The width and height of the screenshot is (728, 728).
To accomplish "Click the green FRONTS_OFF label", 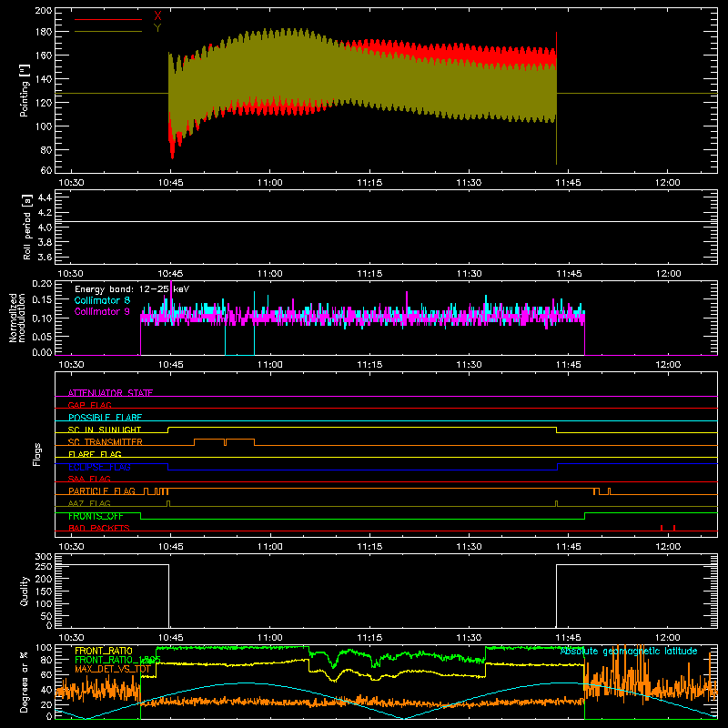I will tap(96, 516).
